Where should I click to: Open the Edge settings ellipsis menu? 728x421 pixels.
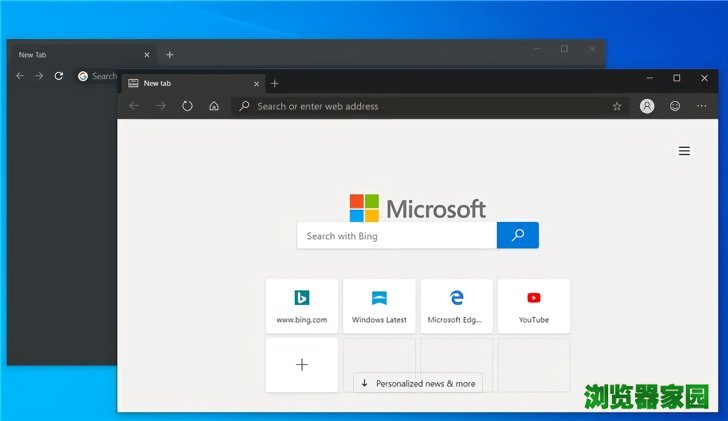pyautogui.click(x=702, y=106)
